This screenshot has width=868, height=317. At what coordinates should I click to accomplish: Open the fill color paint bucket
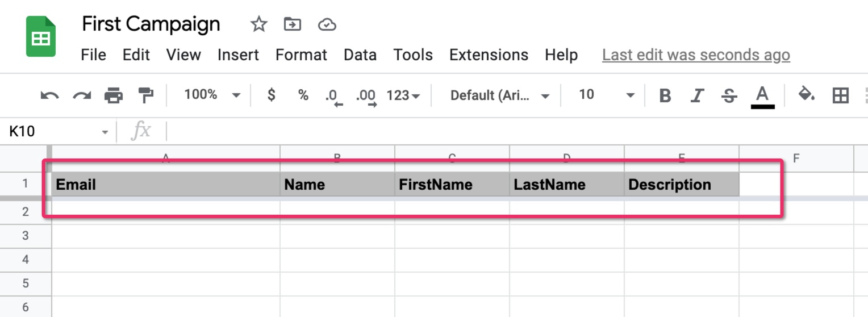click(807, 94)
